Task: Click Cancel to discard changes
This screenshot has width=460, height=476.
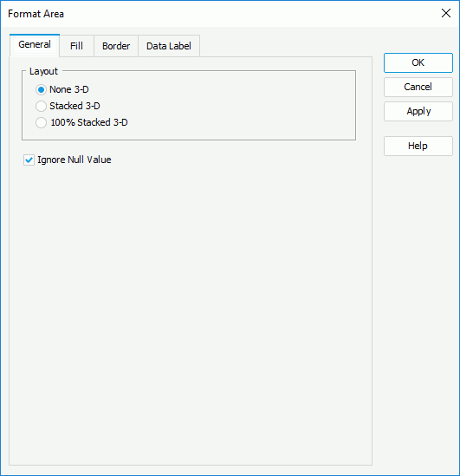Action: click(418, 87)
